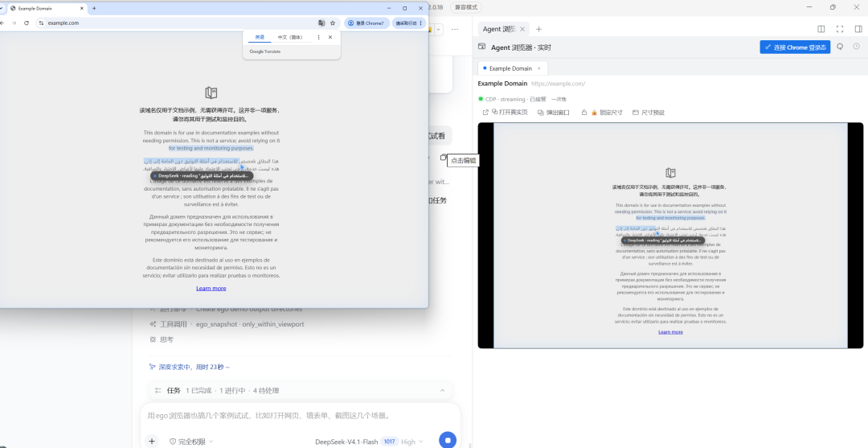The image size is (868, 448).
Task: Collapse the 任务 task list chevron
Action: pos(442,390)
